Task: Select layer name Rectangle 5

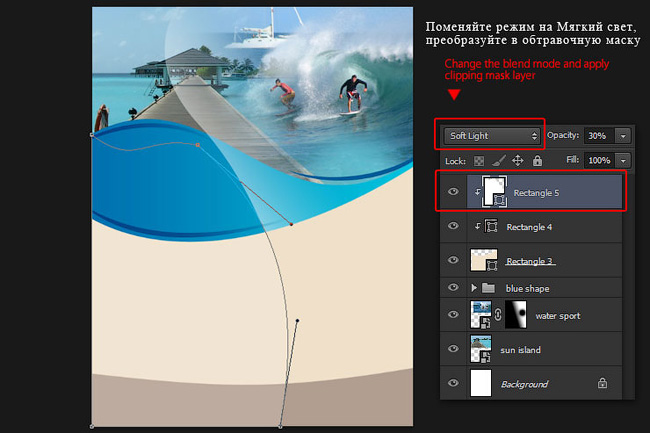Action: tap(536, 193)
